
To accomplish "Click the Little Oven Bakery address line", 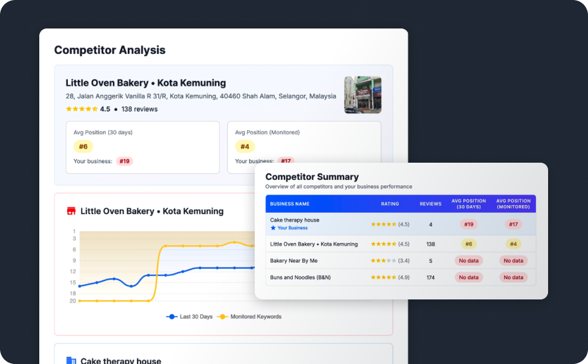I will coord(201,96).
